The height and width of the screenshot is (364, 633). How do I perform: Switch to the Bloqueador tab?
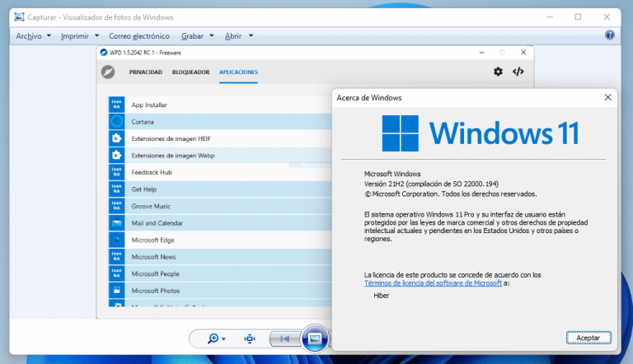point(190,72)
